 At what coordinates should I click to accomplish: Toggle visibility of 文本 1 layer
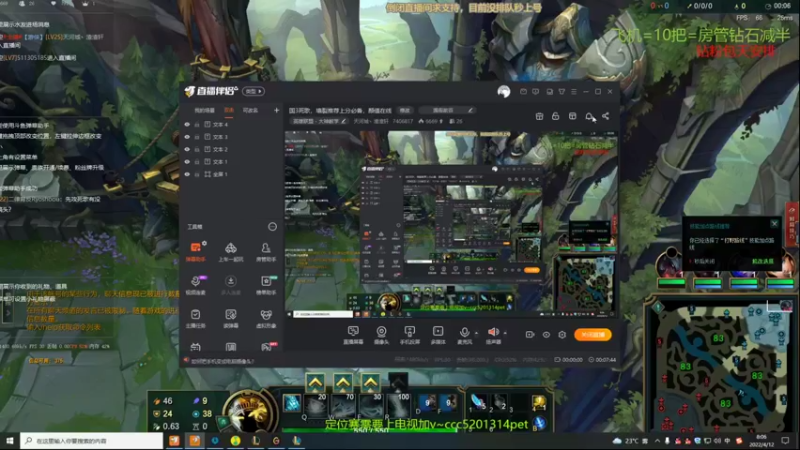click(187, 162)
